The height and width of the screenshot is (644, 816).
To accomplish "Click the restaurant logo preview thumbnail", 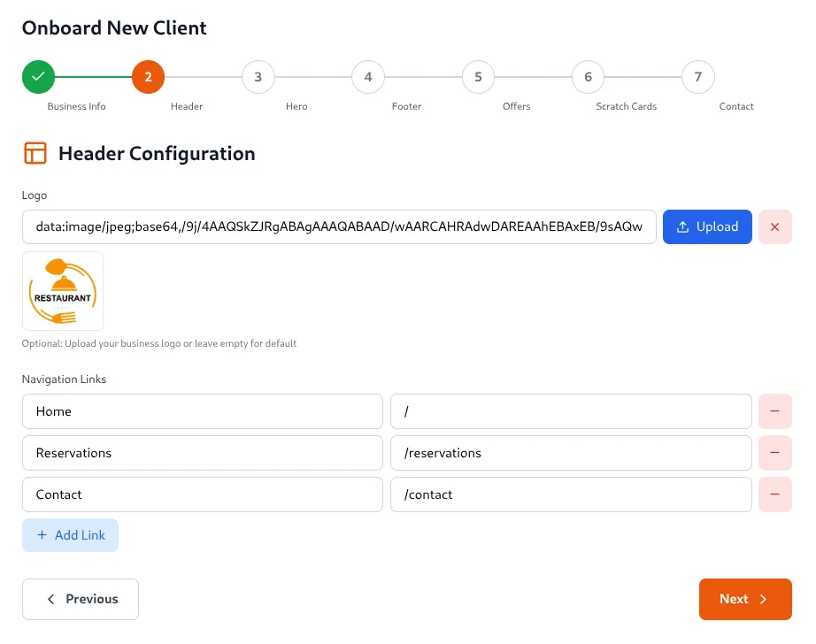I will click(x=63, y=291).
